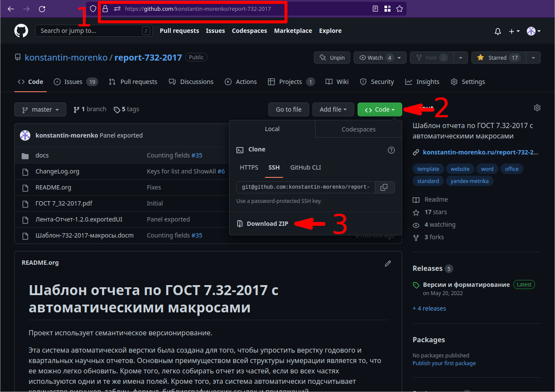The width and height of the screenshot is (555, 392).
Task: Open the konstantin-morenko owner link
Action: [66, 58]
